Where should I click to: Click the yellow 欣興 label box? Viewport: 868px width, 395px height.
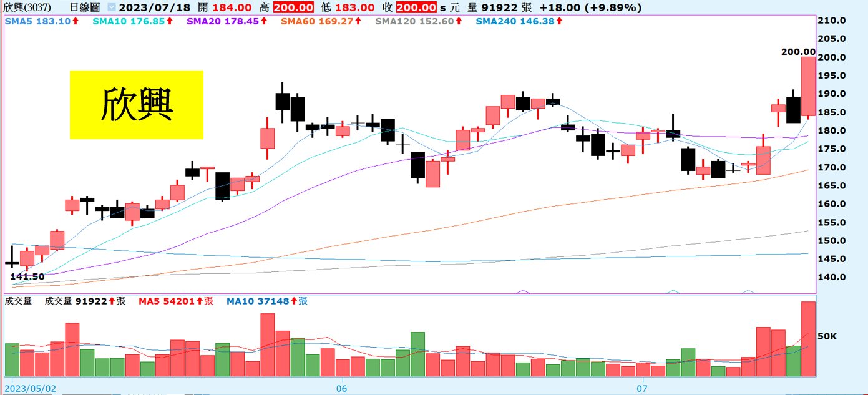[x=136, y=104]
